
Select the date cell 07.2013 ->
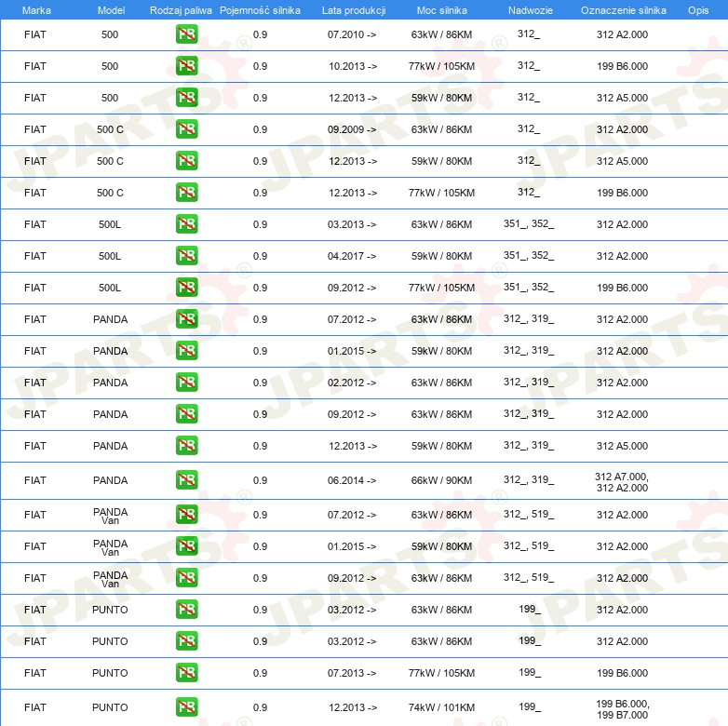click(x=352, y=673)
